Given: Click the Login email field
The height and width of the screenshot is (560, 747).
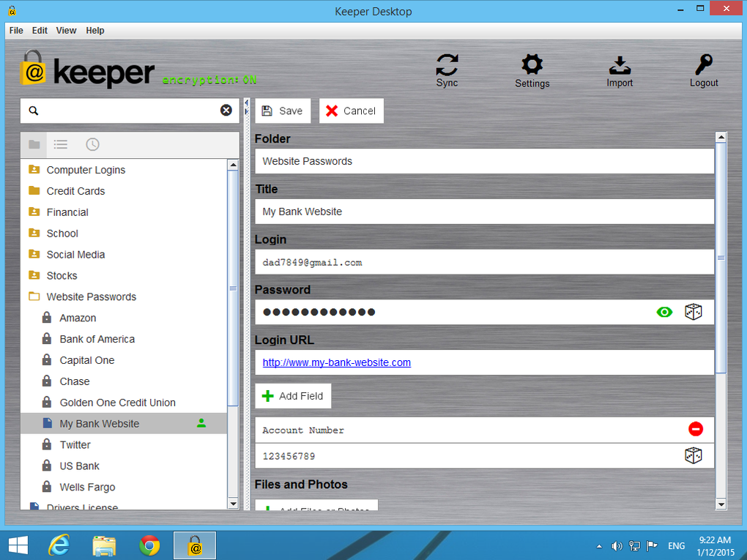Looking at the screenshot, I should (485, 262).
